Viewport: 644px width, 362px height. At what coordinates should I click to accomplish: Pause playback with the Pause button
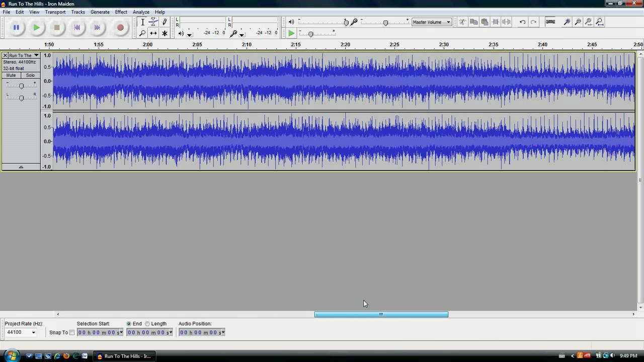(16, 28)
